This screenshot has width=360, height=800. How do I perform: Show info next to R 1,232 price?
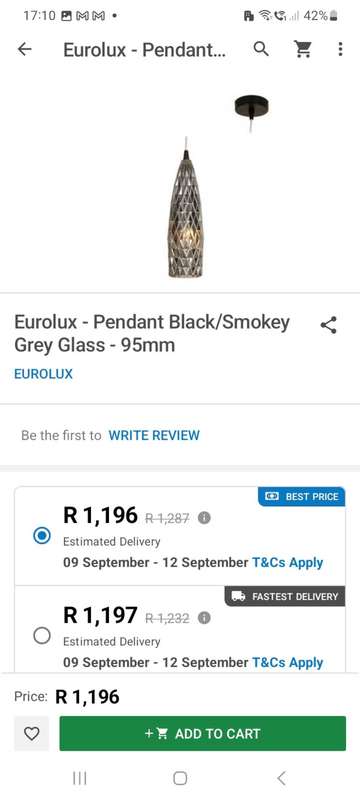coord(204,618)
